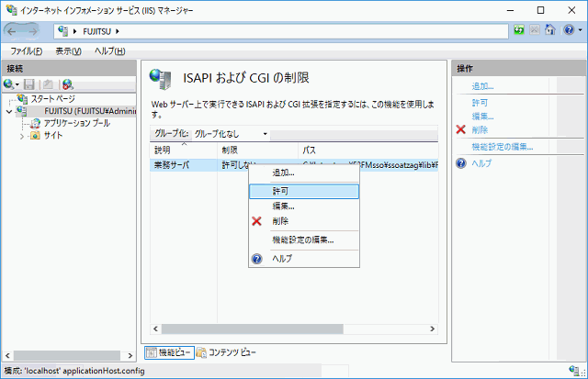This screenshot has height=379, width=588.
Task: Go to home via the house icon
Action: [550, 30]
